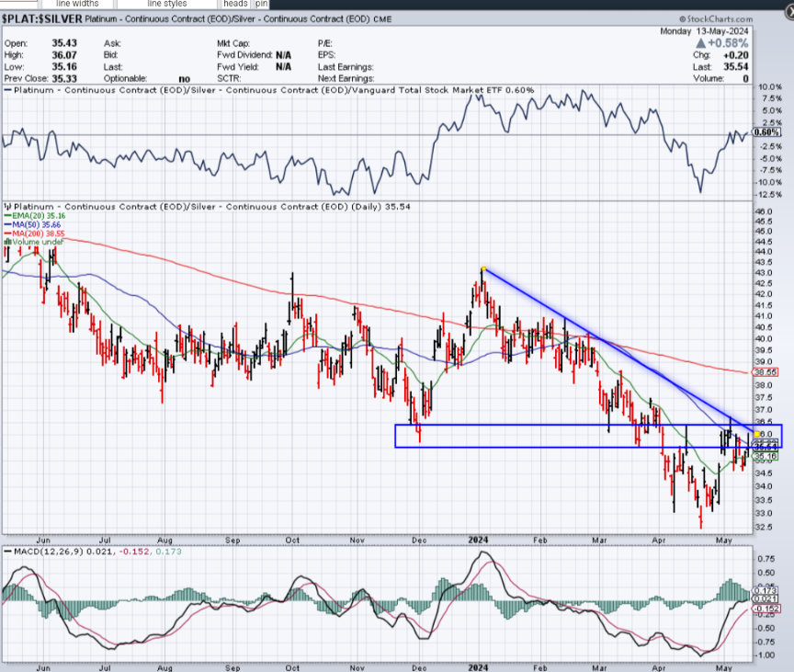
Task: Click the StockCharts.com copyright link
Action: click(x=713, y=18)
